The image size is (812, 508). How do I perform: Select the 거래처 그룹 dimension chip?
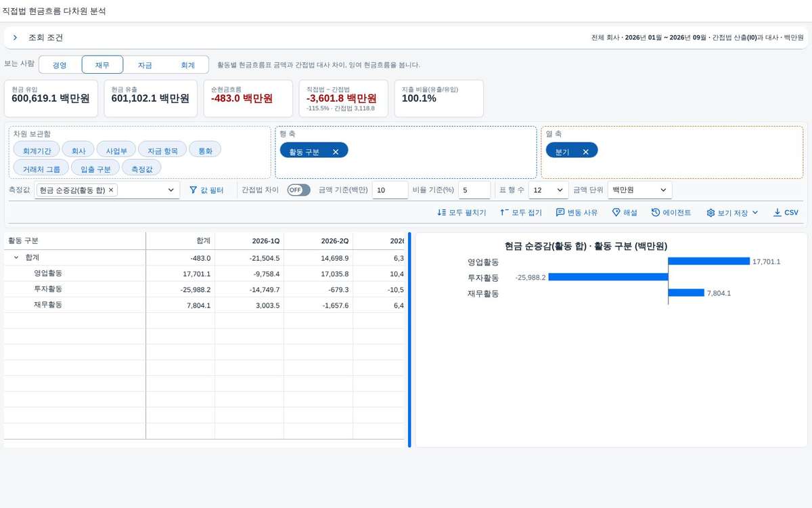tap(41, 167)
